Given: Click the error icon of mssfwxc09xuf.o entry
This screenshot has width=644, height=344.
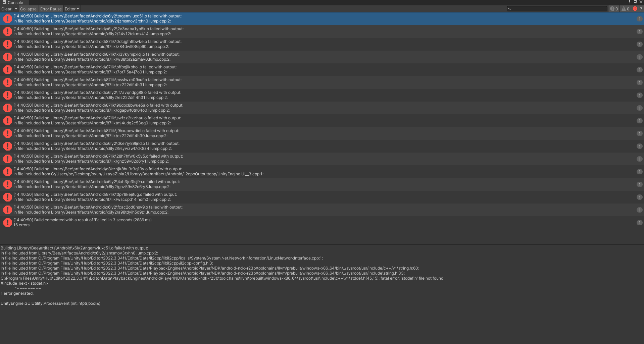Looking at the screenshot, I should 7,82.
